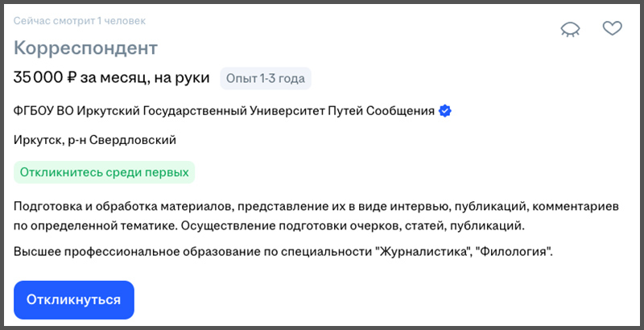Click the green Откликнитесь среди первых label
This screenshot has height=330, width=644.
coord(105,171)
